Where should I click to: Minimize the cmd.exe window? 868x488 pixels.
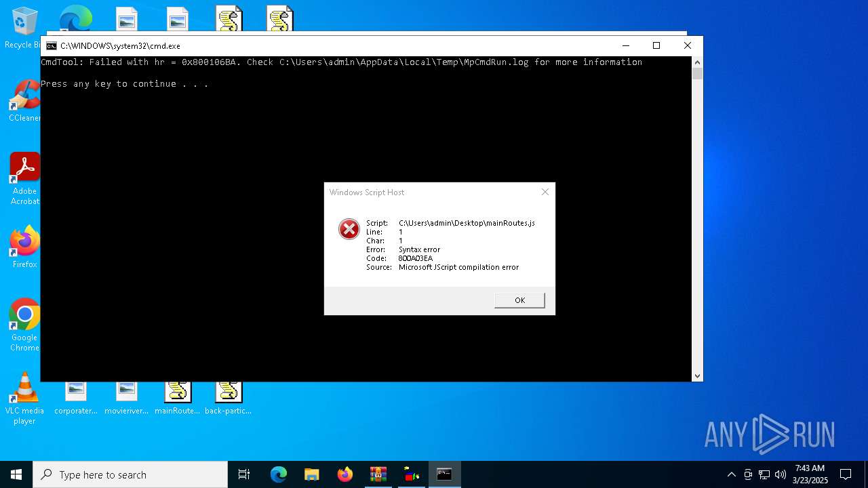626,45
